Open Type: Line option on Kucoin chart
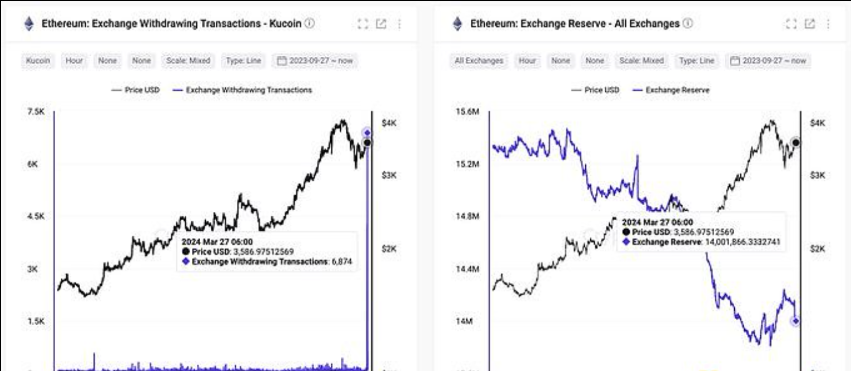The height and width of the screenshot is (371, 851). coord(244,61)
